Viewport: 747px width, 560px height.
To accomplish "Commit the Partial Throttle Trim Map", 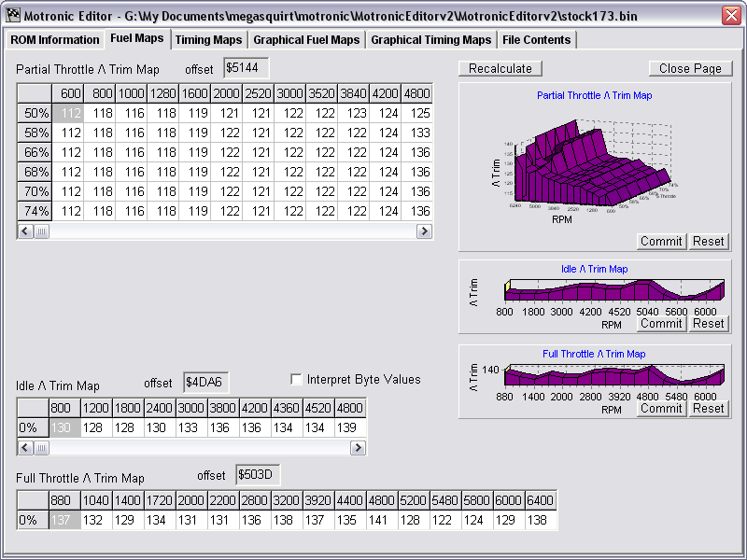I will coord(661,242).
